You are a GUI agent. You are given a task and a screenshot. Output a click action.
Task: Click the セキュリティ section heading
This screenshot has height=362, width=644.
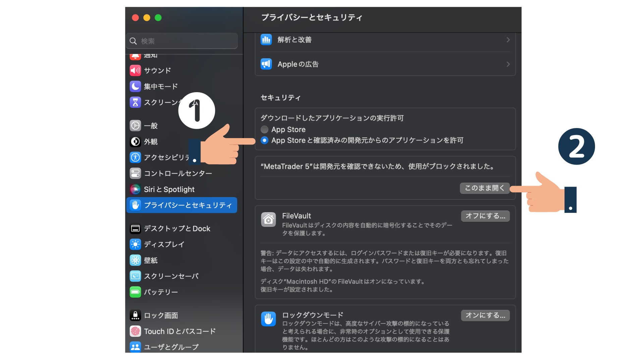[281, 98]
